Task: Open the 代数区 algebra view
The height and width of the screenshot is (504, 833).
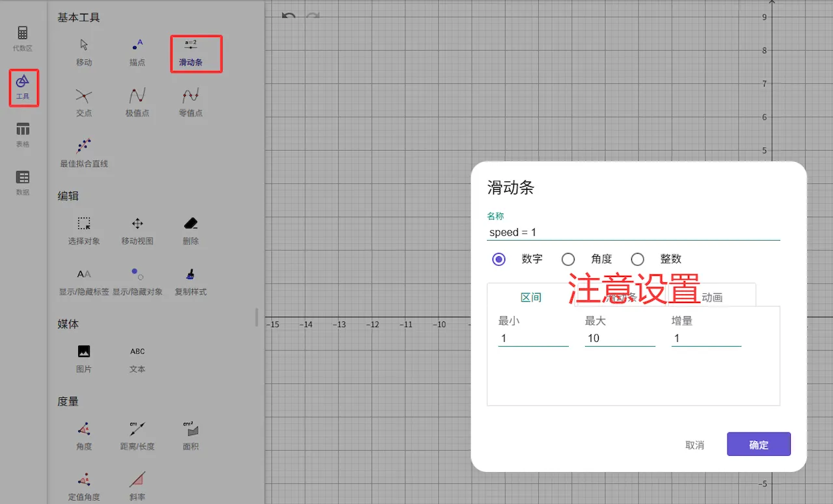Action: point(23,38)
